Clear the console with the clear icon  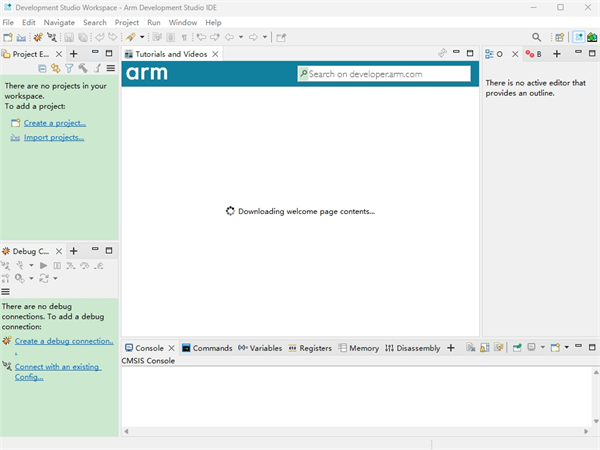(471, 347)
